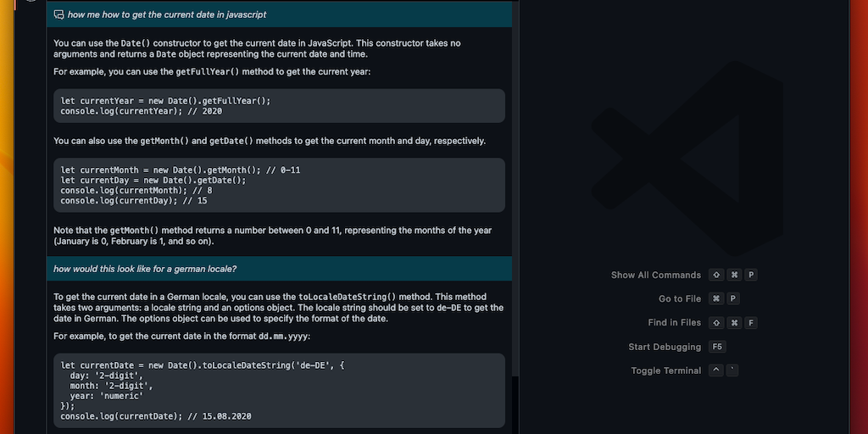Select the Find in Files shortcut label
The width and height of the screenshot is (868, 434).
(674, 323)
